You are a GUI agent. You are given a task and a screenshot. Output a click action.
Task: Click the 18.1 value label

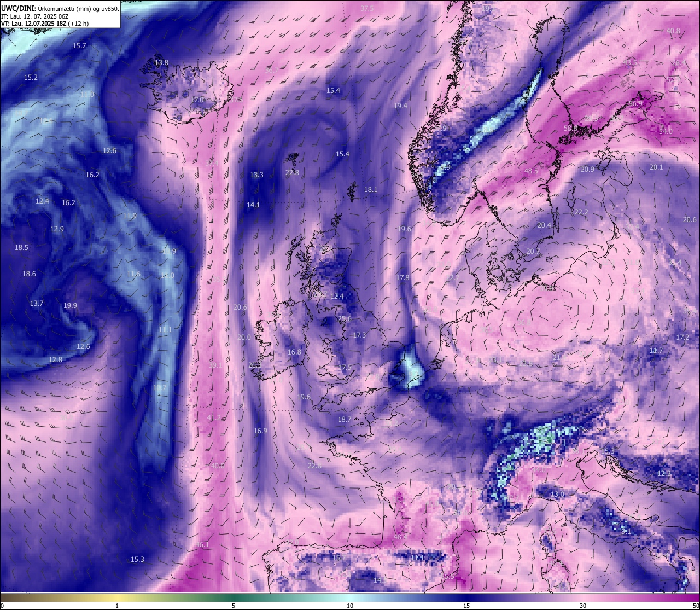pos(371,190)
